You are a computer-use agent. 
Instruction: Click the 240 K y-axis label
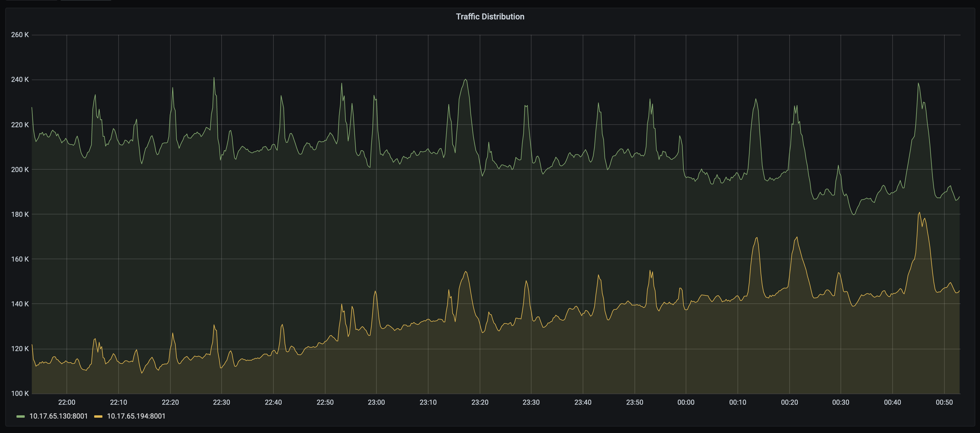(20, 80)
